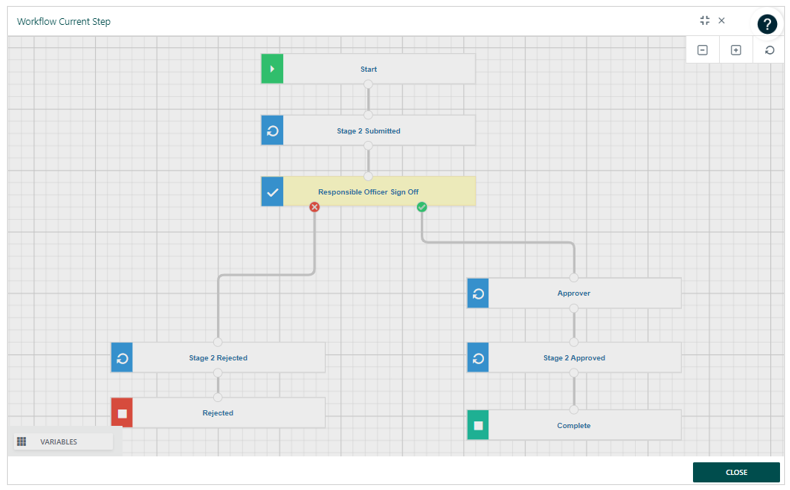Open the VARIABLES panel
The height and width of the screenshot is (490, 790).
coord(63,442)
